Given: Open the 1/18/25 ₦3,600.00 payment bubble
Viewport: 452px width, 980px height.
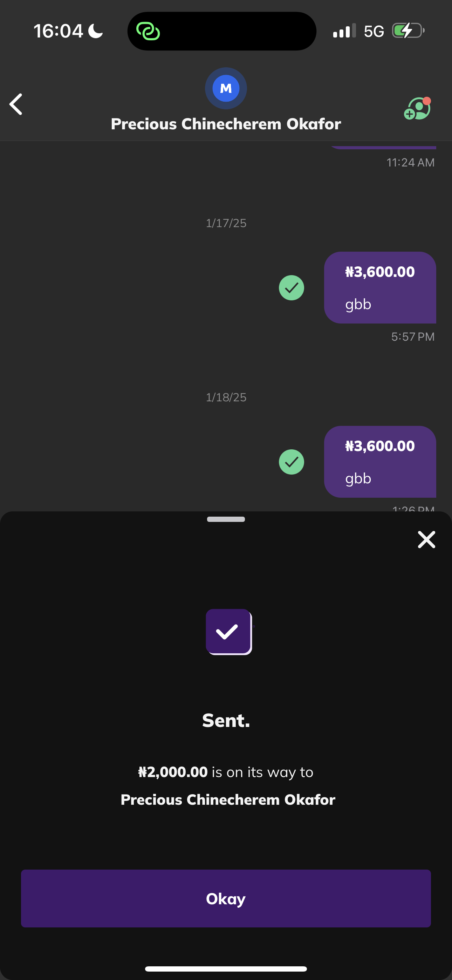Looking at the screenshot, I should 380,462.
